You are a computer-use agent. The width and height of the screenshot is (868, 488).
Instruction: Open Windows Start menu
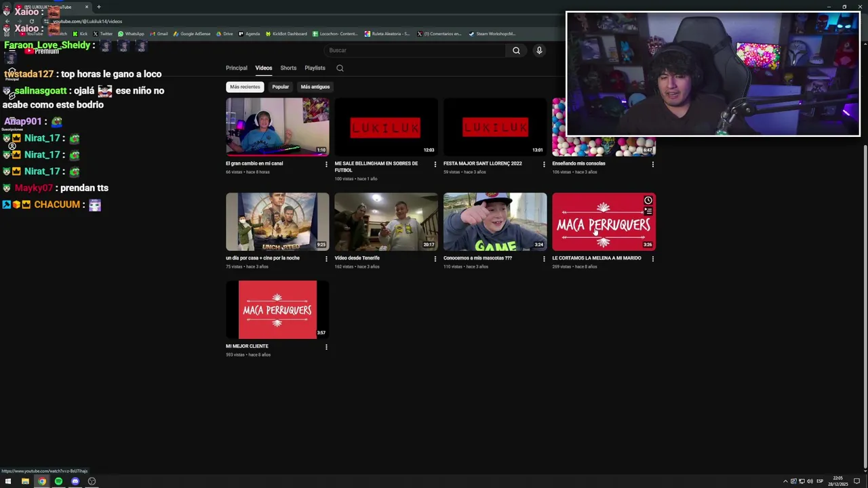coord(8,481)
